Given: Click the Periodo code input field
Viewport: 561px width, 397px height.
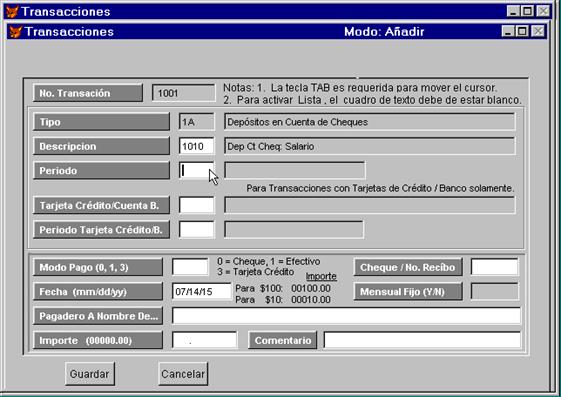Looking at the screenshot, I should 197,171.
